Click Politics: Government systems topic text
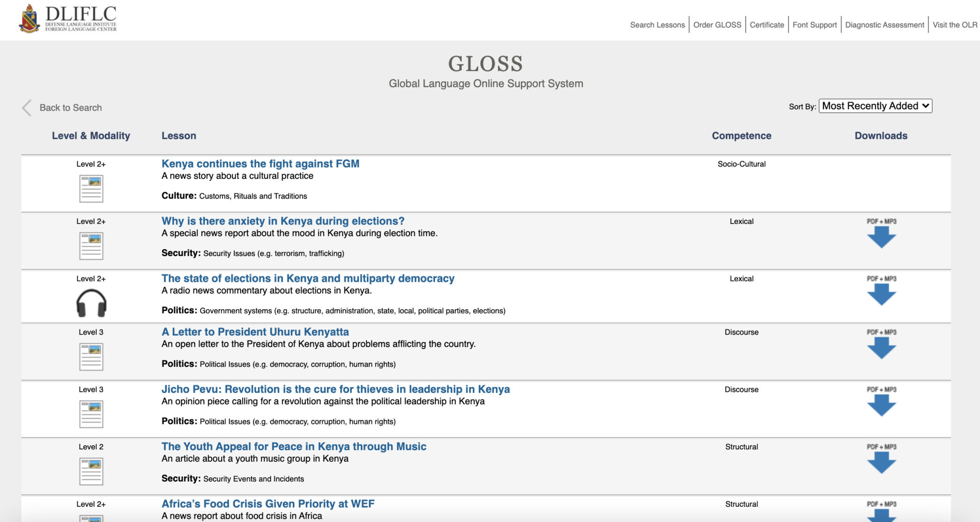 [333, 311]
